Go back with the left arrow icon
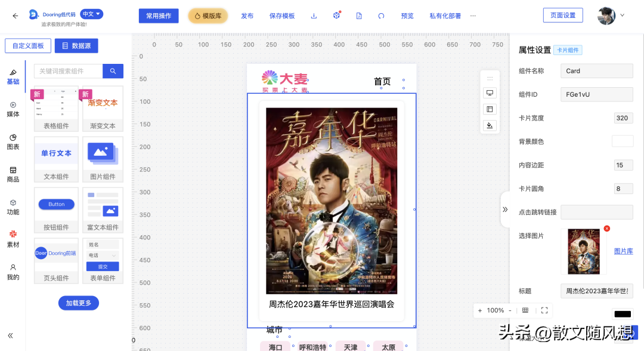Screen dimensions: 644x351 (x=15, y=16)
